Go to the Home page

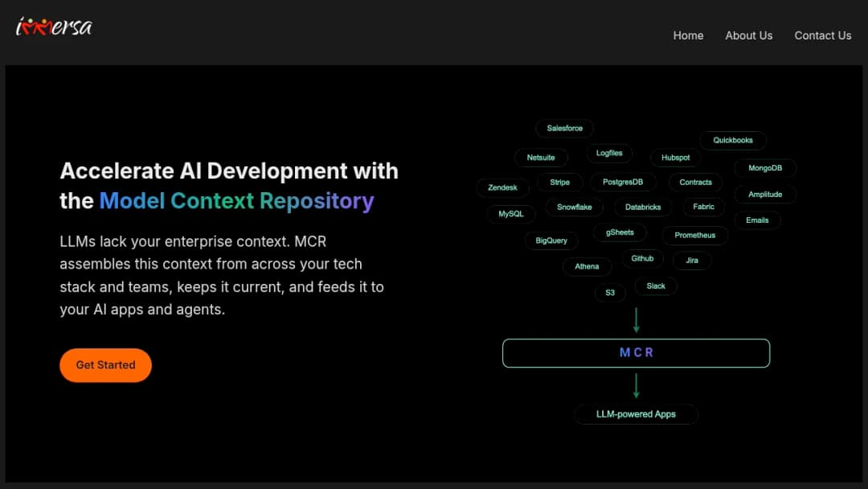click(688, 35)
